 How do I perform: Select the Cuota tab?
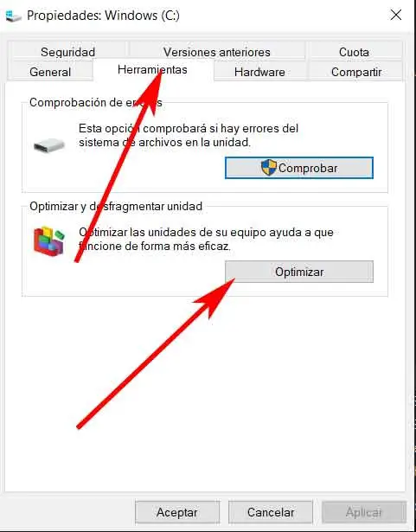[354, 52]
